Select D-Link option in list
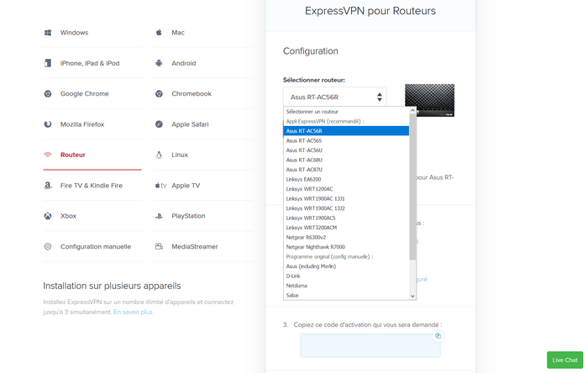The height and width of the screenshot is (373, 588). tap(346, 276)
